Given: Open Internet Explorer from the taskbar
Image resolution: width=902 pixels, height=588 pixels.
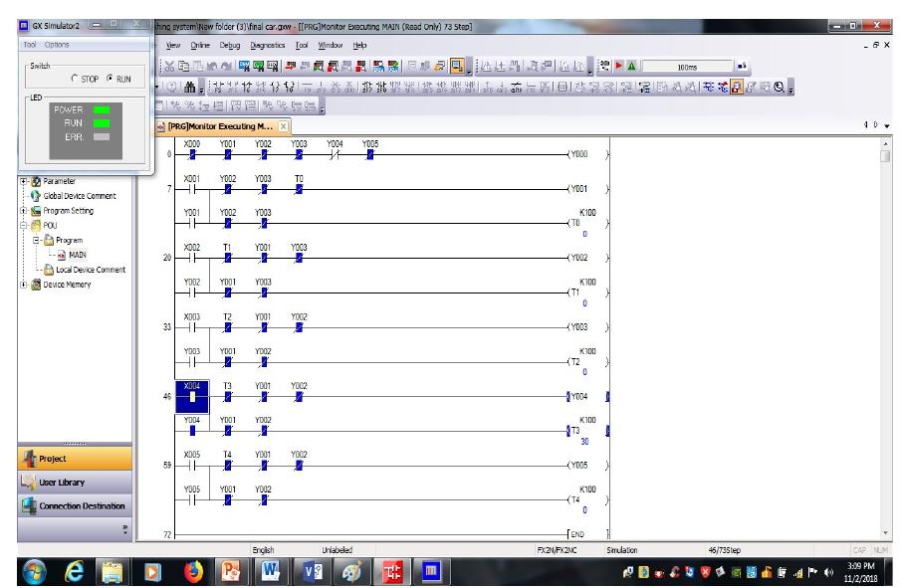Looking at the screenshot, I should point(74,572).
